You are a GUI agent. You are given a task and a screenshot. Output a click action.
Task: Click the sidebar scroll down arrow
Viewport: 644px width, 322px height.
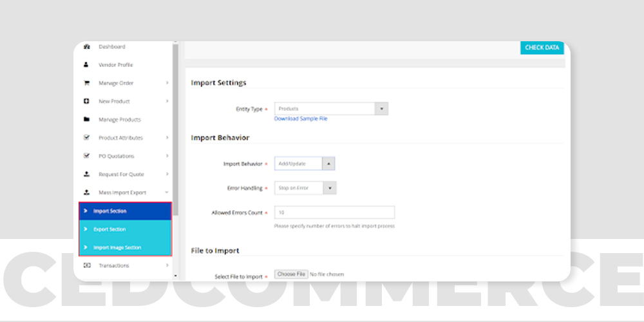[175, 276]
